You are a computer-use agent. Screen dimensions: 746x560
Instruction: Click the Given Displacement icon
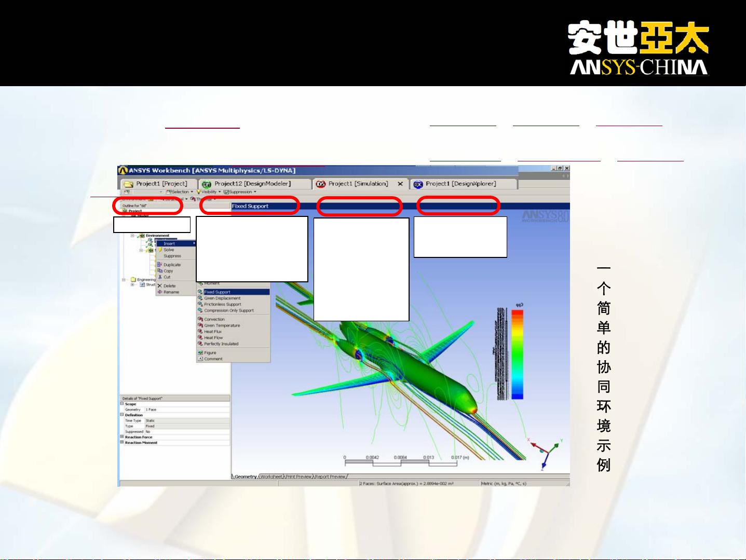(x=200, y=298)
